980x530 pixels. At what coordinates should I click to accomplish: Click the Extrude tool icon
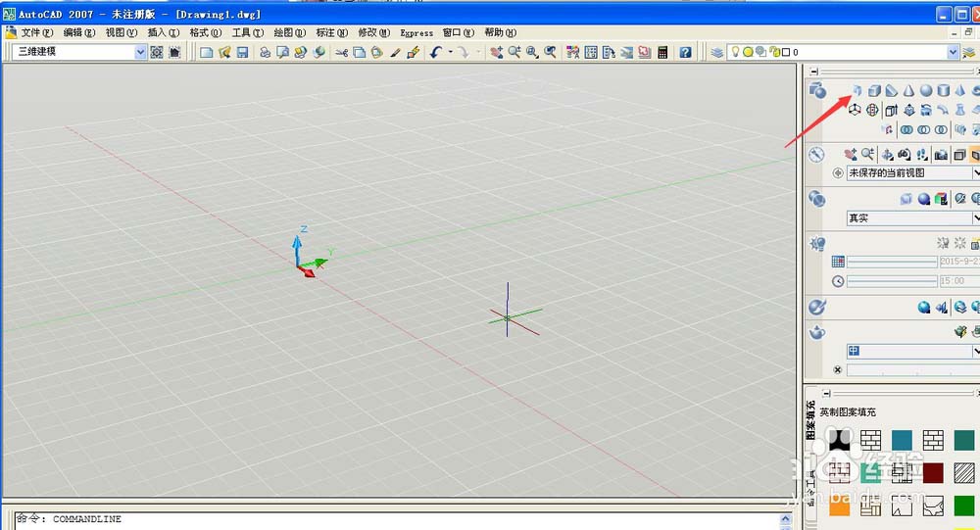tap(891, 110)
